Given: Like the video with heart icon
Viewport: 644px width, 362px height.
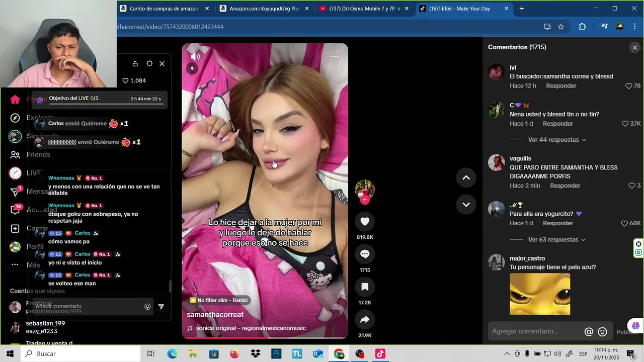Looking at the screenshot, I should 365,221.
